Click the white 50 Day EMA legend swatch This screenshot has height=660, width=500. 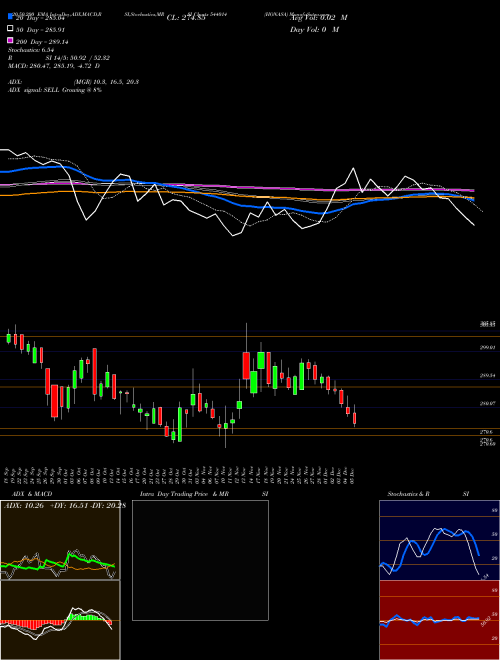(x=10, y=29)
